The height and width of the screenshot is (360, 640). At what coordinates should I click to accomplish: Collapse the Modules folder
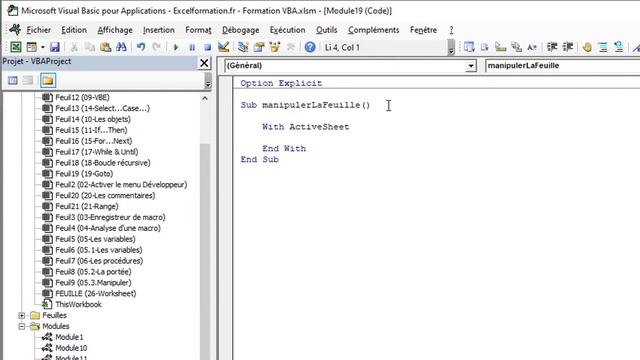click(x=22, y=326)
